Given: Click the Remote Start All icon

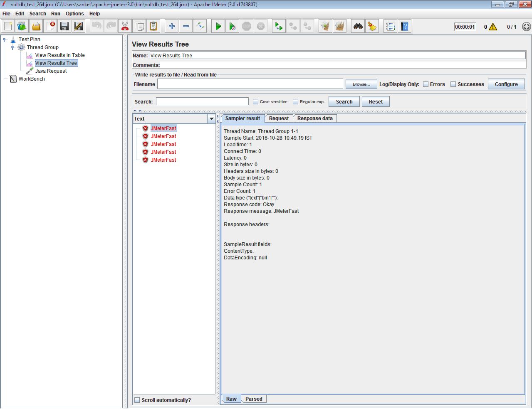Looking at the screenshot, I should [x=279, y=26].
